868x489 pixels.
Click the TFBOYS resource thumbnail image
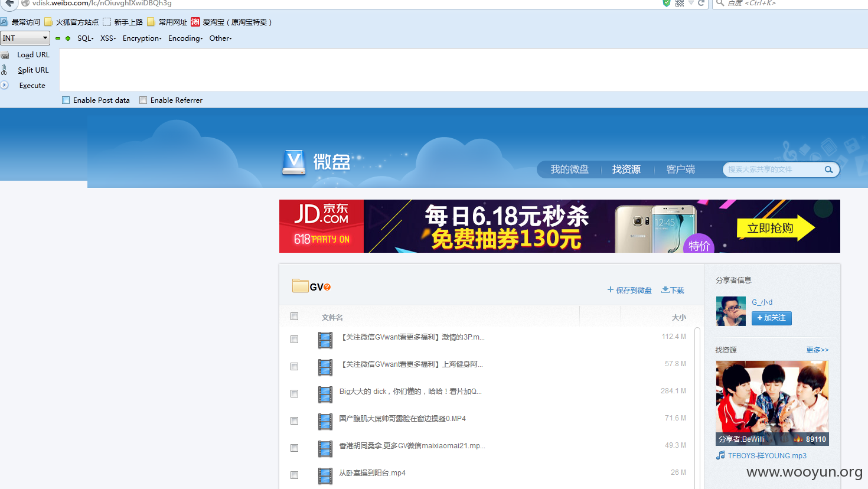[x=772, y=403]
